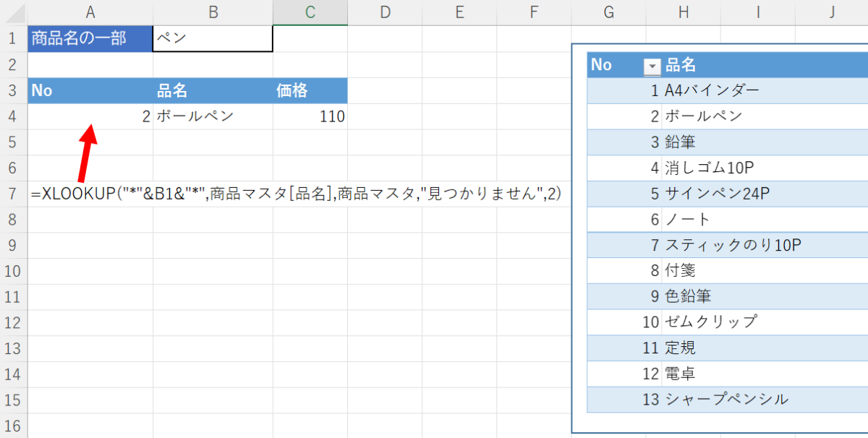
Task: Click cell B1 containing ペン
Action: 213,38
